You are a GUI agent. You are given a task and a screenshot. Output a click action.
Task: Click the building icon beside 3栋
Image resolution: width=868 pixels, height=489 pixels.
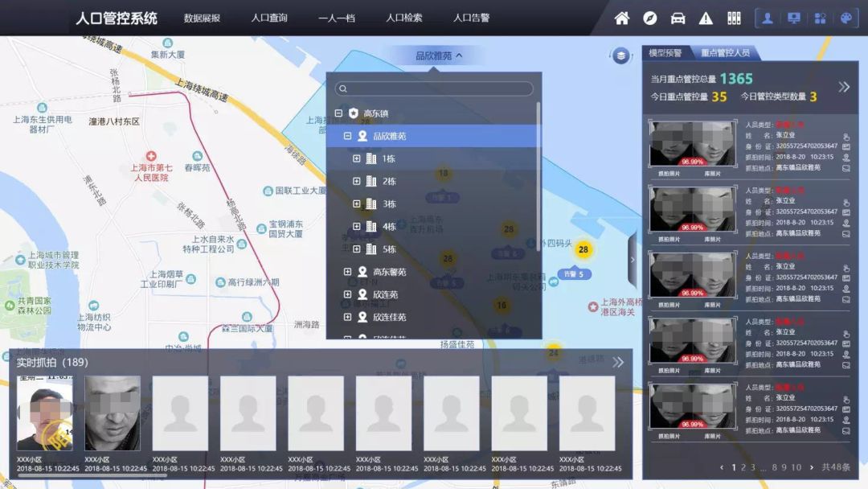(x=371, y=204)
